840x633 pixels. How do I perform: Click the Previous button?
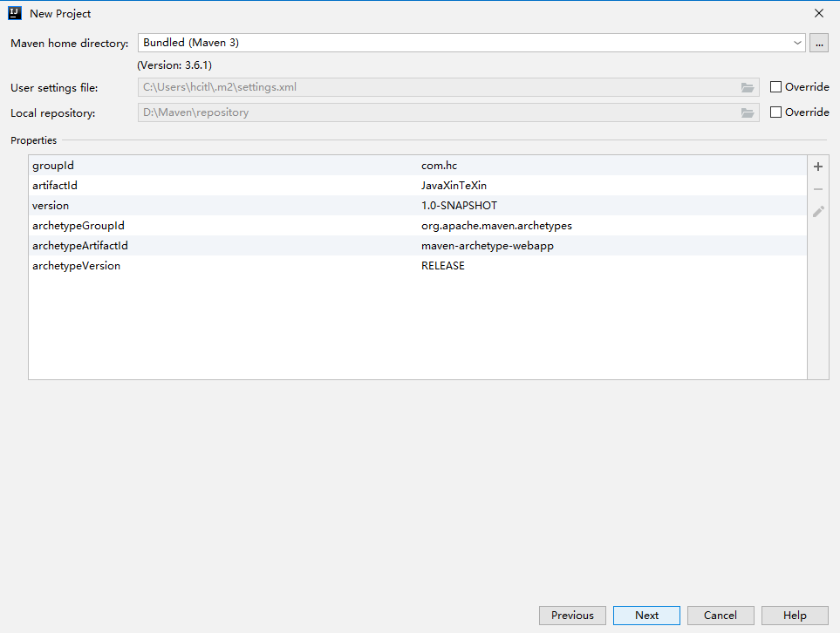point(572,616)
